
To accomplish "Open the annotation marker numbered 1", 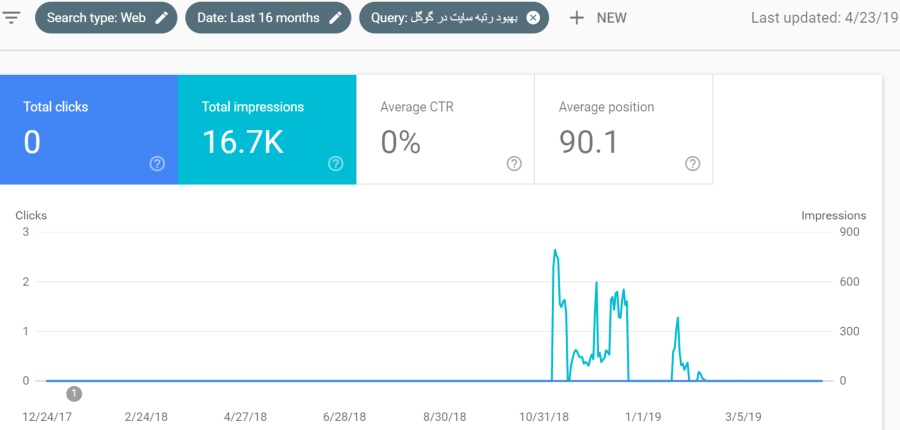I will pyautogui.click(x=74, y=394).
